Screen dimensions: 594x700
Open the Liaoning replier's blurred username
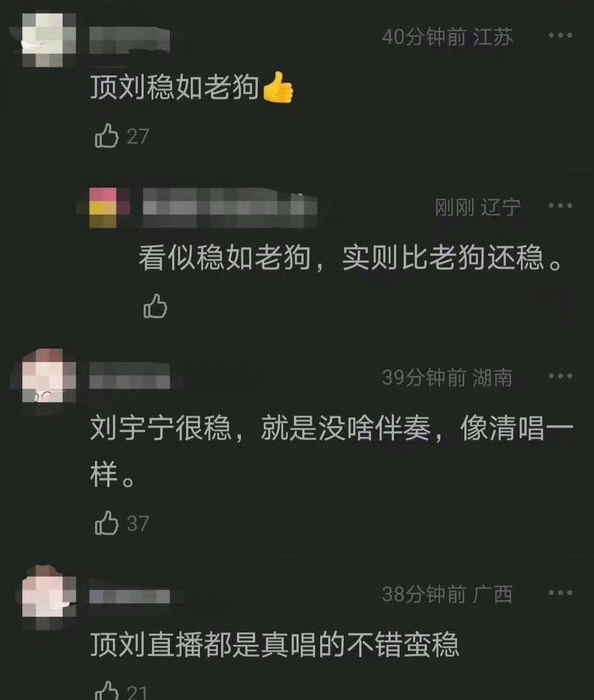pyautogui.click(x=230, y=207)
